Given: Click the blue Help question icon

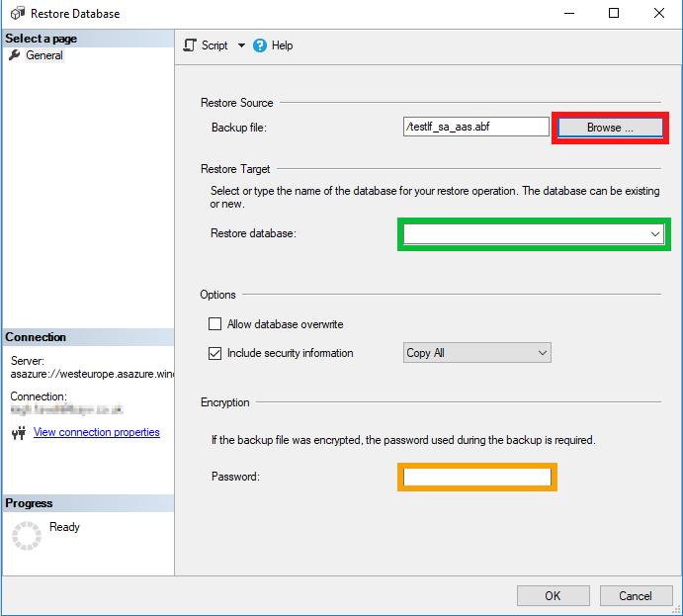Looking at the screenshot, I should click(260, 45).
